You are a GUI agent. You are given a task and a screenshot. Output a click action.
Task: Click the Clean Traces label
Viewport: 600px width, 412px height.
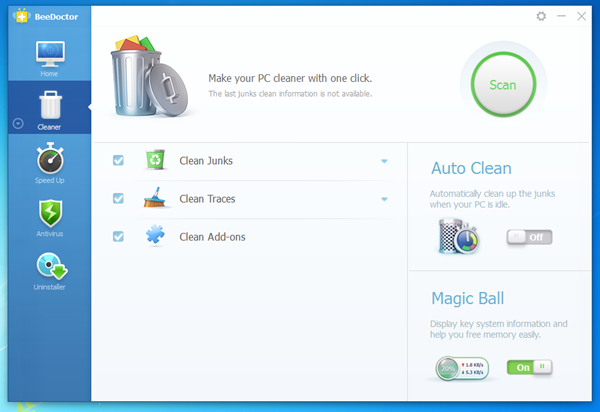coord(207,199)
